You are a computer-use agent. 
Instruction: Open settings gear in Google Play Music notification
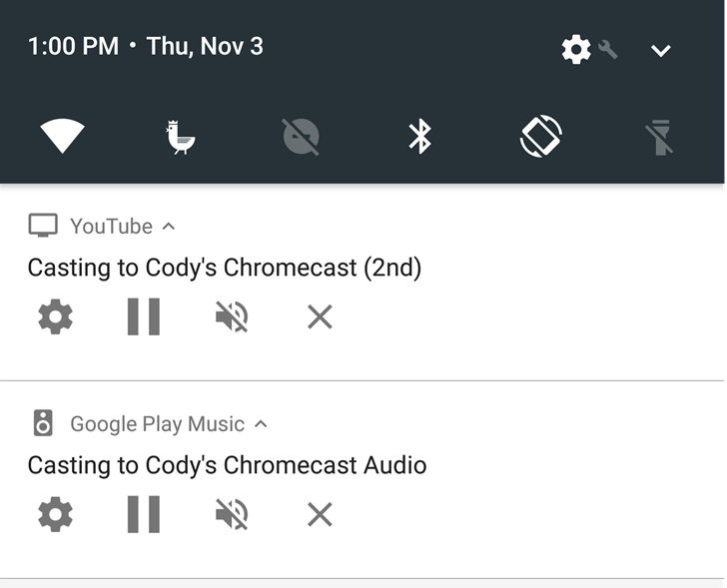tap(55, 515)
